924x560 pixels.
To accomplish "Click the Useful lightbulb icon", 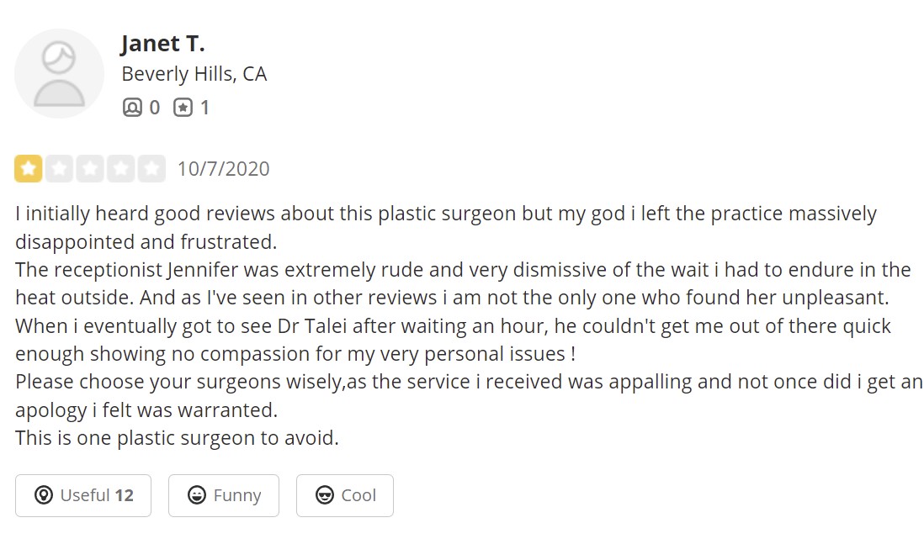I will tap(44, 495).
